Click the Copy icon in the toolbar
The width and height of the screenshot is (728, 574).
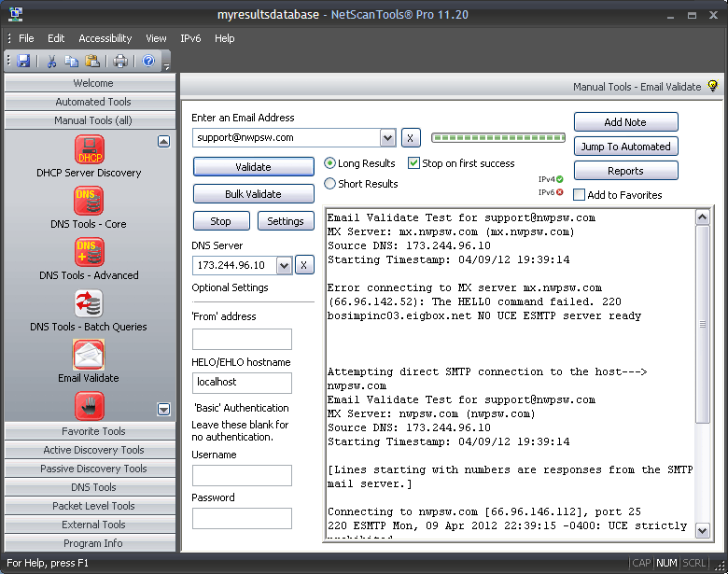[x=71, y=61]
